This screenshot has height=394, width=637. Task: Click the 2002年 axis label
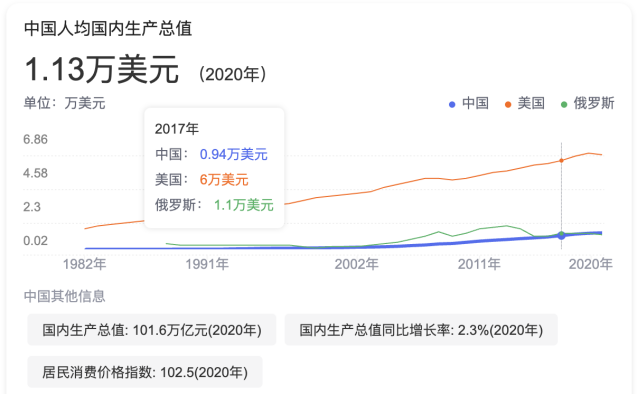(x=356, y=264)
